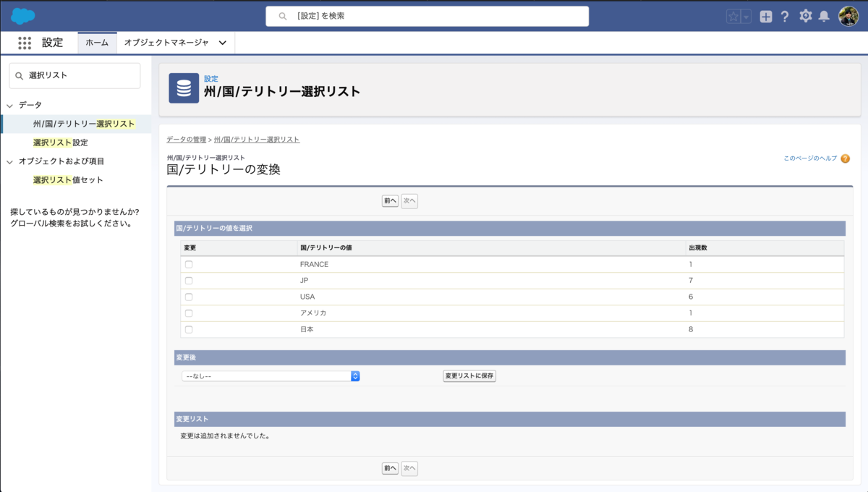
Task: Open the setup gear menu
Action: pyautogui.click(x=805, y=16)
